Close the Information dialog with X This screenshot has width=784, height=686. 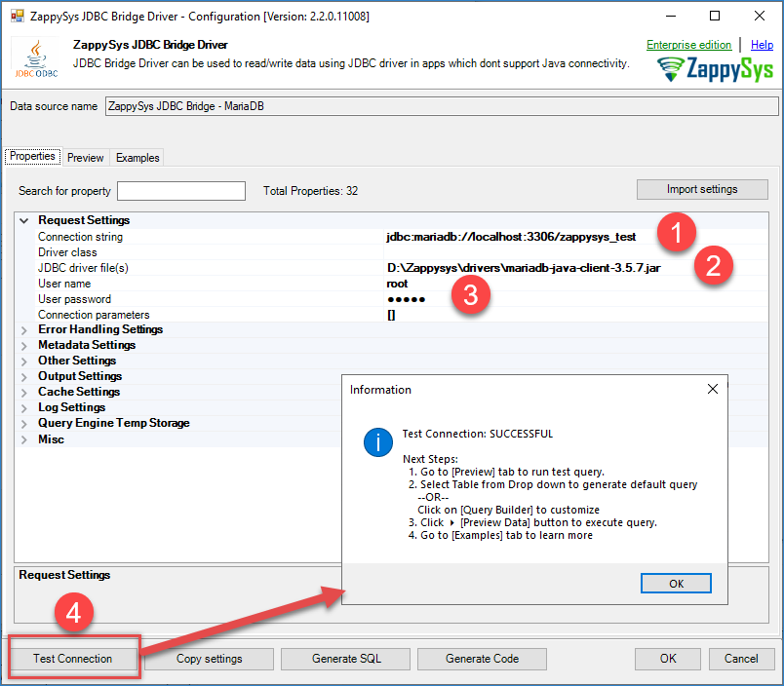(712, 389)
